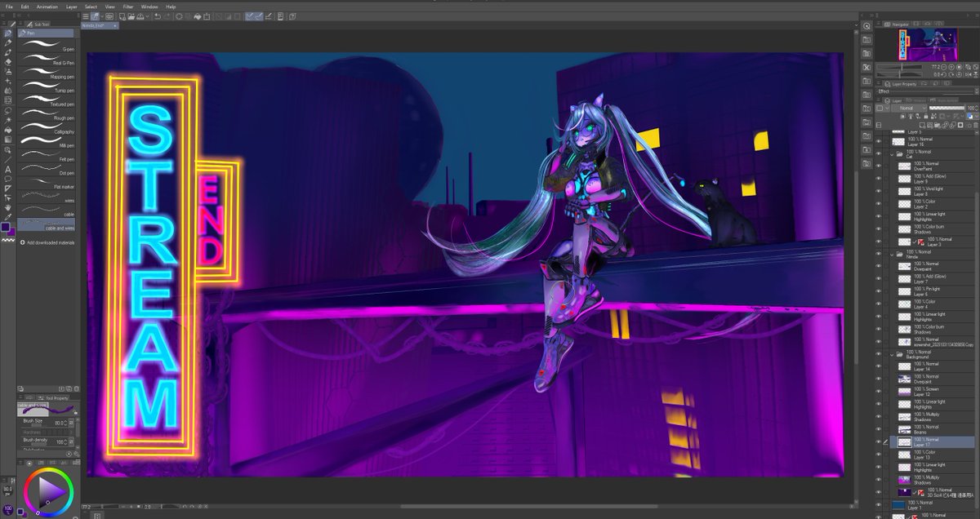
Task: Choose the Mapping pen sub tool
Action: pyautogui.click(x=47, y=73)
